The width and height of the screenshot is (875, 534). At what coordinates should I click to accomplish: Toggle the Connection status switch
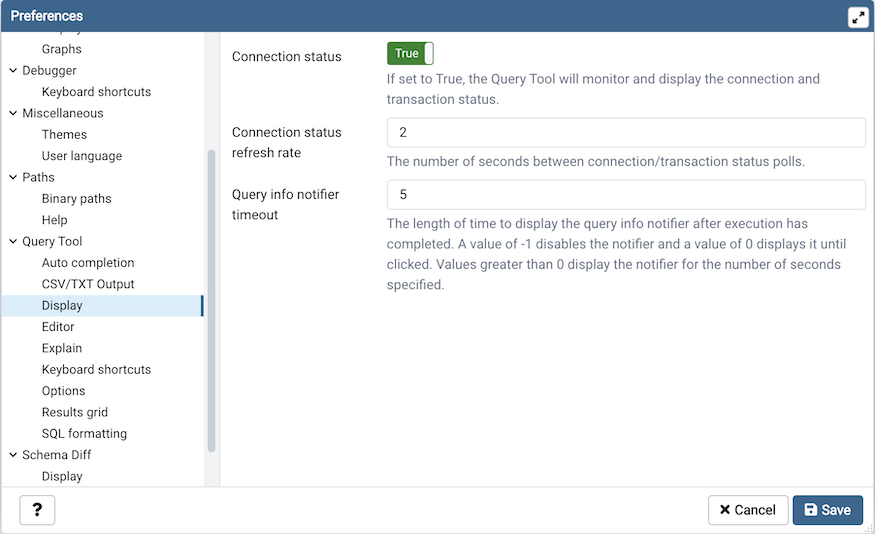click(410, 54)
